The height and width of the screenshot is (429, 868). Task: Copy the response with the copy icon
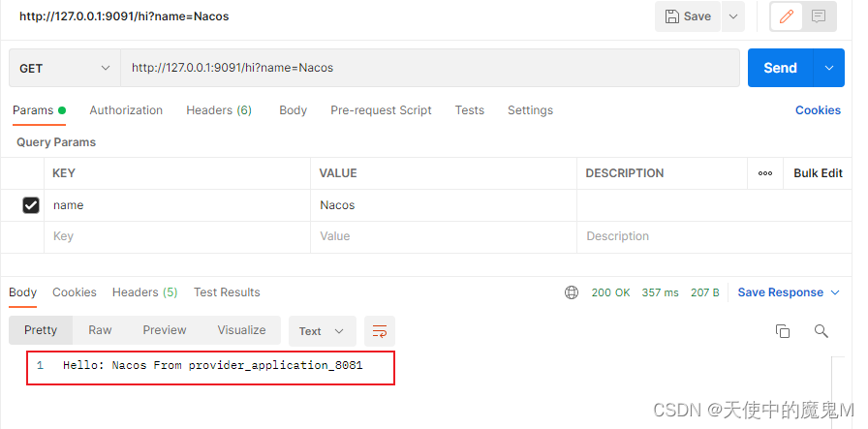[x=782, y=331]
